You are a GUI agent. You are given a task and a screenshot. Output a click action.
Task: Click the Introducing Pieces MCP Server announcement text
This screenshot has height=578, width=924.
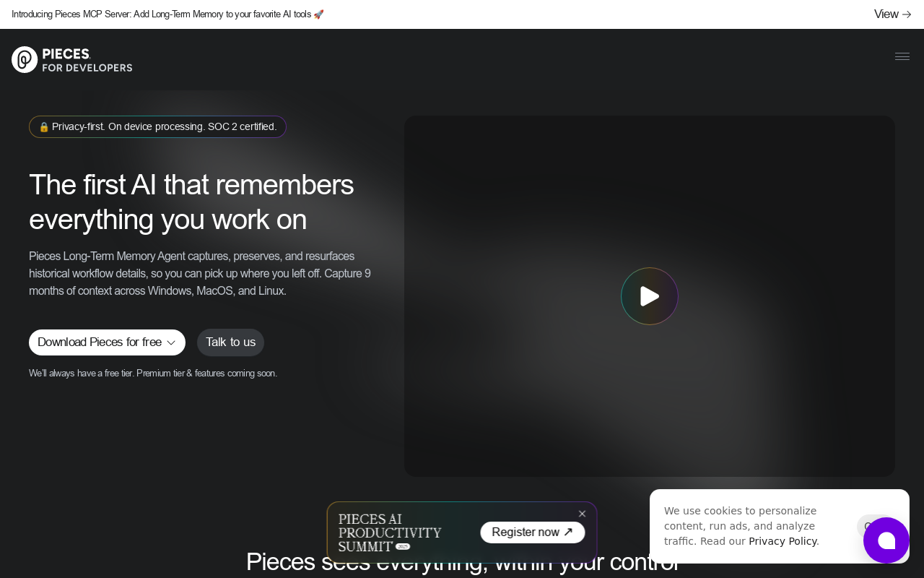(x=167, y=14)
